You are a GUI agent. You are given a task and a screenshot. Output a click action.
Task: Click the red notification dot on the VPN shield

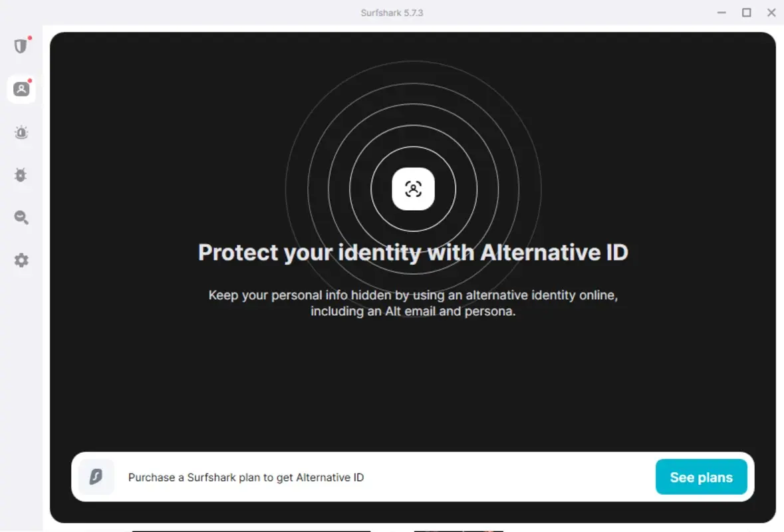[29, 38]
